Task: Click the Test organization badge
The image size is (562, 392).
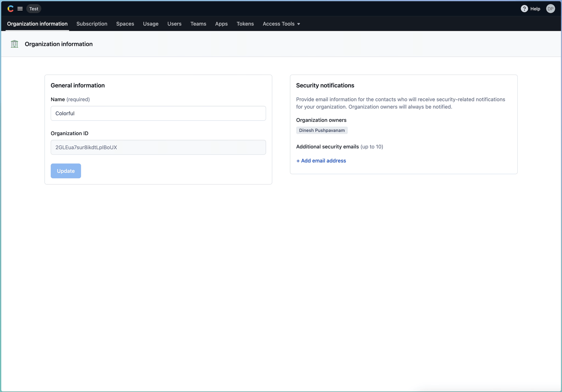Action: pos(34,9)
